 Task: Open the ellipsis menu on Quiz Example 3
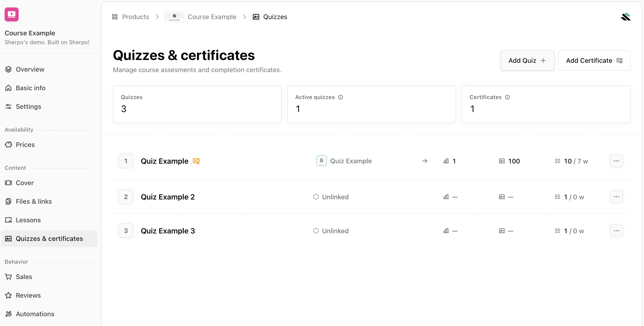click(x=616, y=231)
